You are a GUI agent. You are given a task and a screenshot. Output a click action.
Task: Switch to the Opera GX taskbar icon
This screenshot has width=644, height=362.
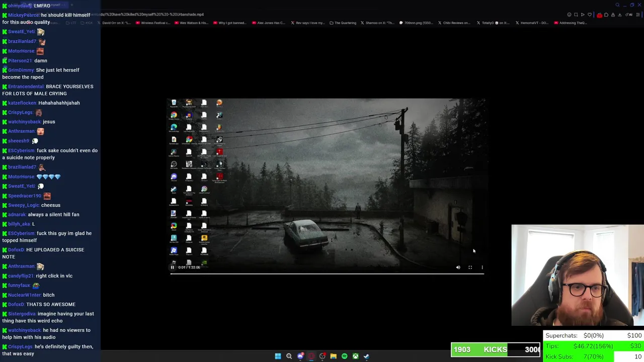[x=311, y=356]
